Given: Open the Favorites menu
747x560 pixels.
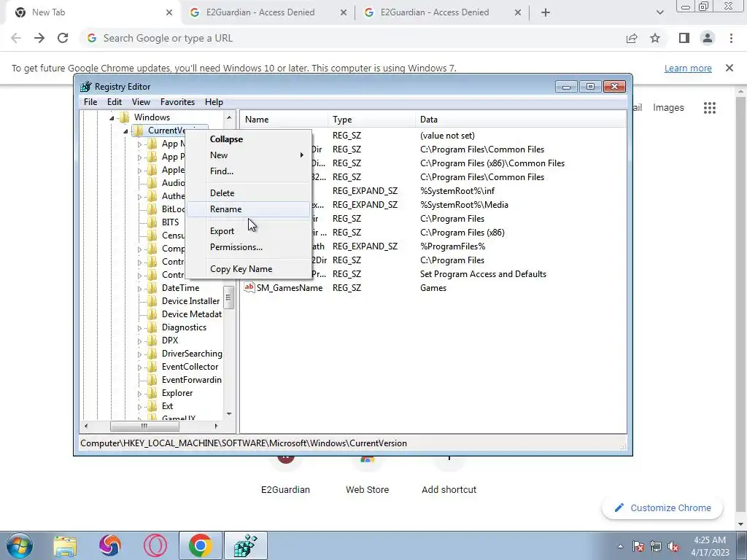Looking at the screenshot, I should tap(177, 102).
